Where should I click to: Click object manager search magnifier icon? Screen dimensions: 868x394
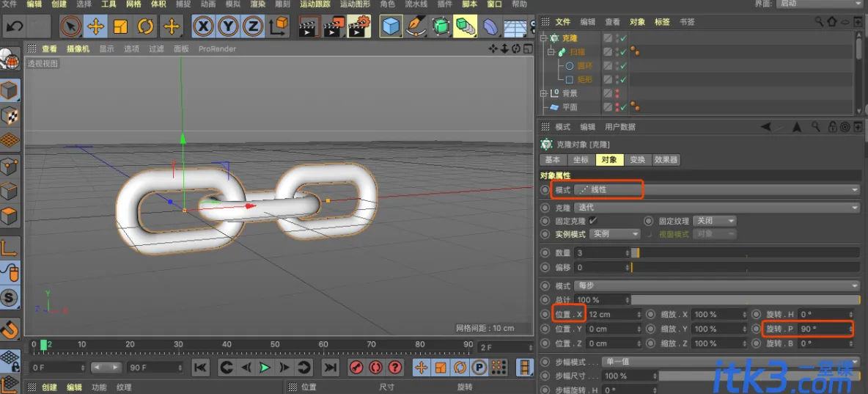820,21
